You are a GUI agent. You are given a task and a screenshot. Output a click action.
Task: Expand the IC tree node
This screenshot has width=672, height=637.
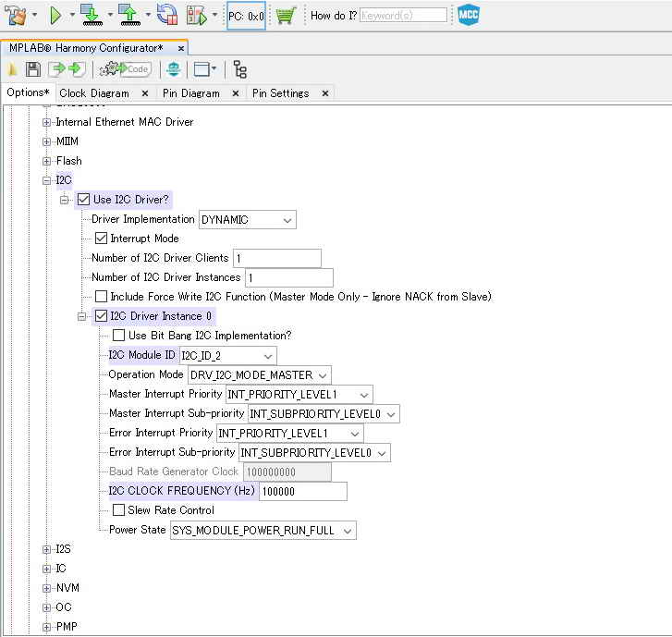click(x=47, y=570)
